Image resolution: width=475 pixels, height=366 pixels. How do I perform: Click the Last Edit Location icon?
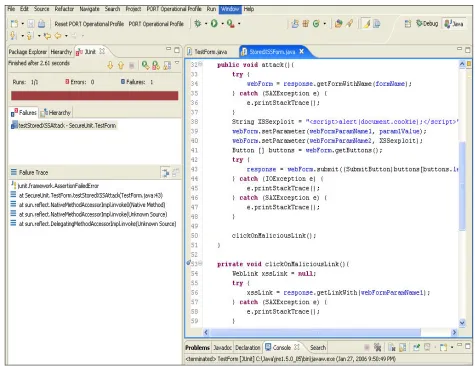47,36
